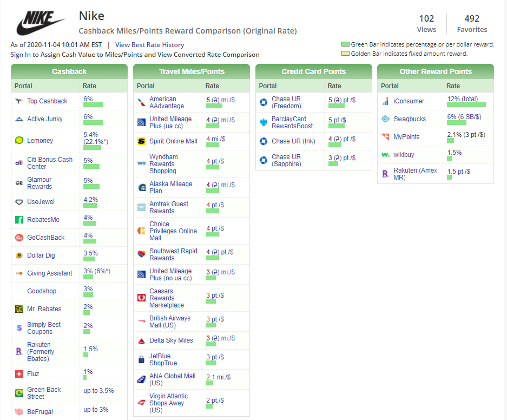Click the Travel Miles/Points header

coord(192,71)
